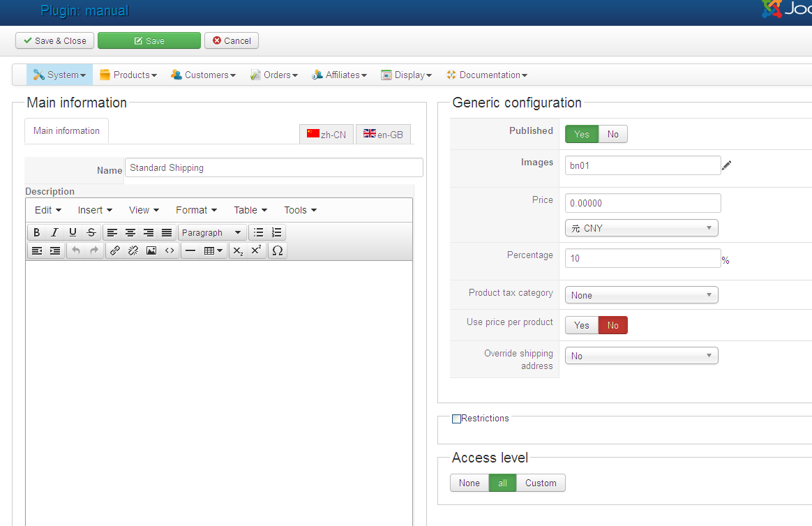Screen dimensions: 812x526
Task: Tick the Restrictions checkbox
Action: [x=456, y=419]
